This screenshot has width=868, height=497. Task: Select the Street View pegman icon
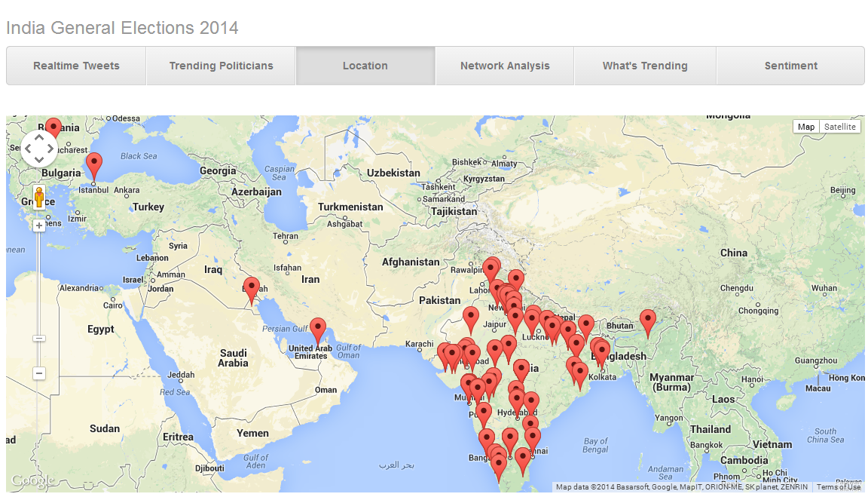38,198
